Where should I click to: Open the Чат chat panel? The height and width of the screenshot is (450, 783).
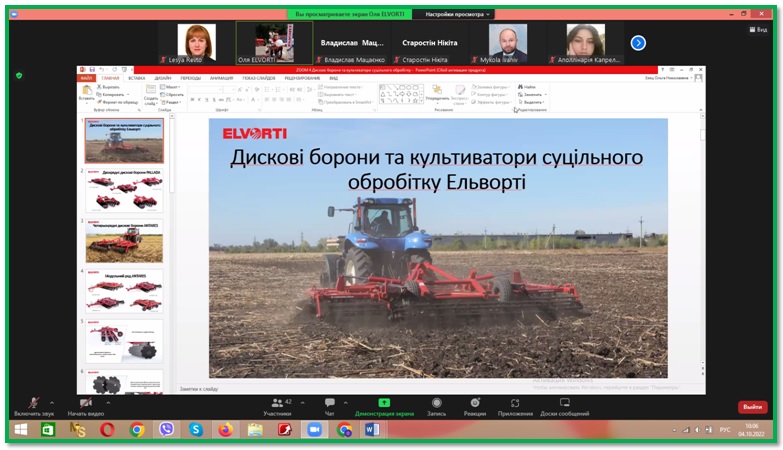pyautogui.click(x=330, y=407)
